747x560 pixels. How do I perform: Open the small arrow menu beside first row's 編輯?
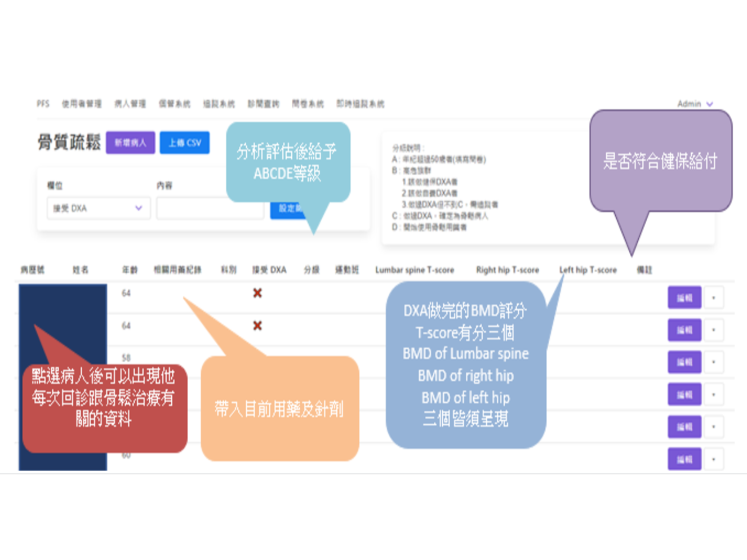[714, 297]
